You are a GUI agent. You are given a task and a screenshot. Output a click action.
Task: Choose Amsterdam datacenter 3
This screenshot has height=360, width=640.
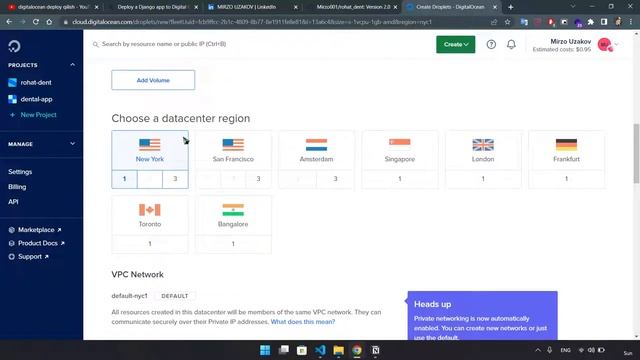tap(336, 179)
